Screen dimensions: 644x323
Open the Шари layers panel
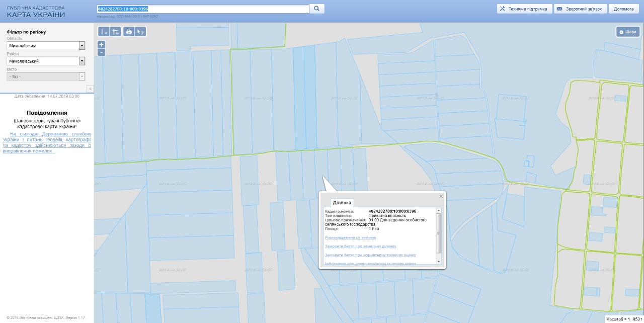[627, 32]
